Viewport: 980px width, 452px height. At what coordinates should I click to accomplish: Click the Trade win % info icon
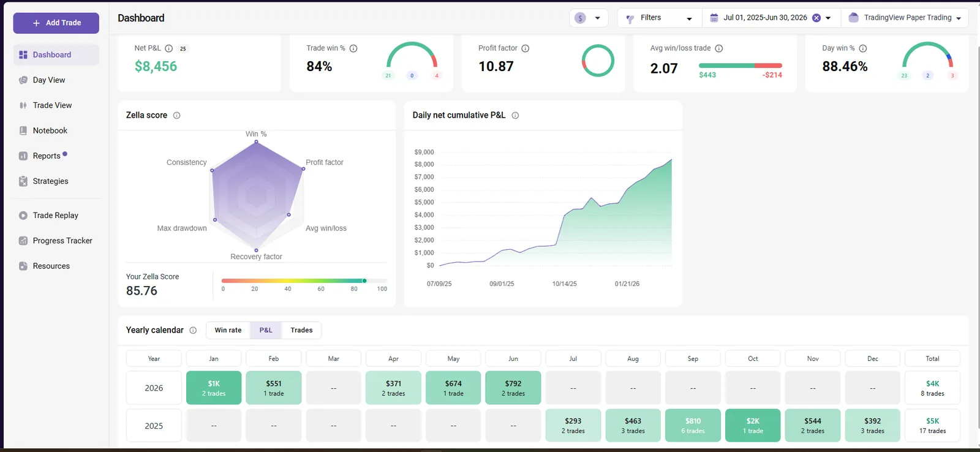353,48
